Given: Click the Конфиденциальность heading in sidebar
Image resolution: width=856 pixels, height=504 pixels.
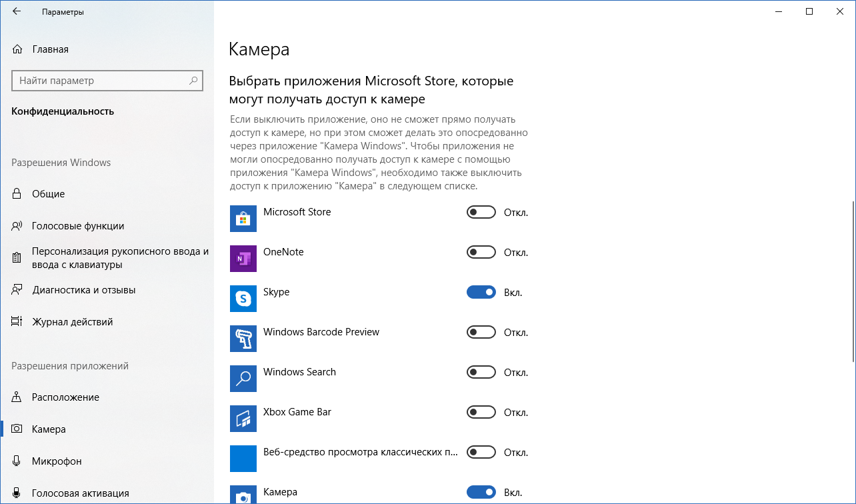Looking at the screenshot, I should click(63, 111).
